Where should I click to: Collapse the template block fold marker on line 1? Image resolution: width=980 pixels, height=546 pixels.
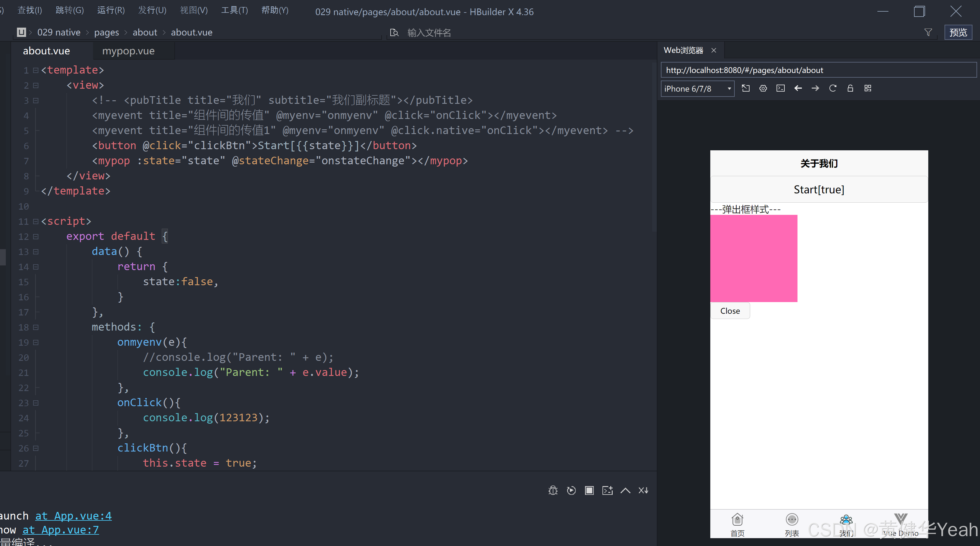[x=36, y=70]
